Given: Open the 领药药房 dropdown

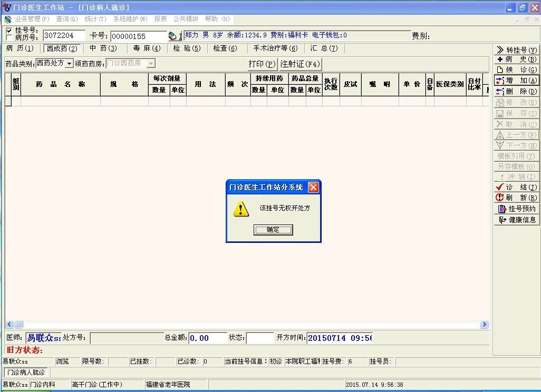Looking at the screenshot, I should (x=151, y=63).
